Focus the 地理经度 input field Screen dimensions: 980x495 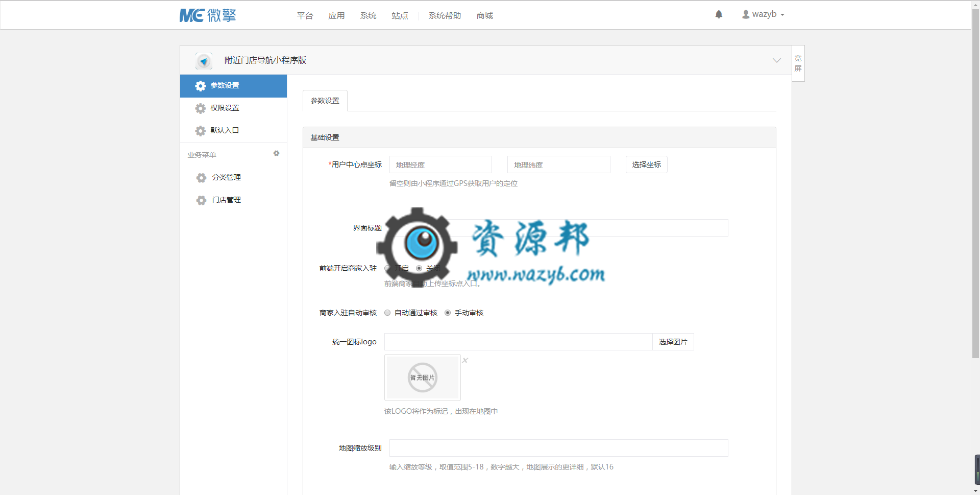coord(441,164)
